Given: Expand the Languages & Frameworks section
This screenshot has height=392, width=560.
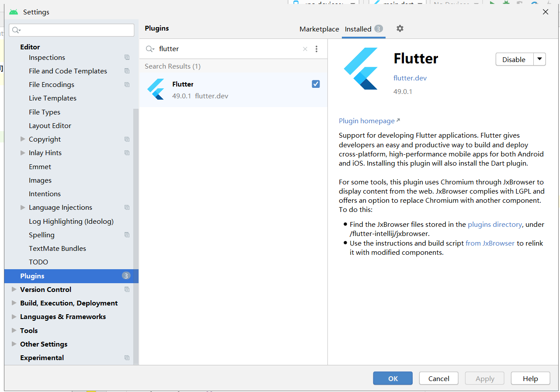Looking at the screenshot, I should tap(14, 316).
